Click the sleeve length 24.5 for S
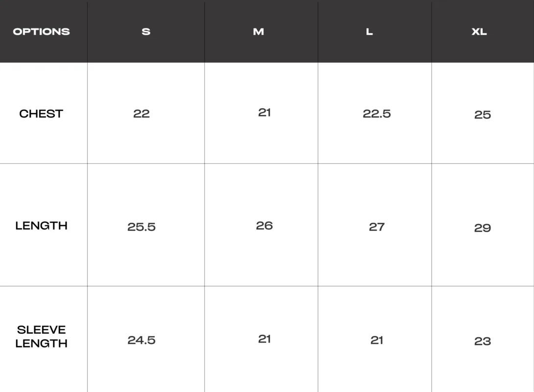The width and height of the screenshot is (534, 392). pos(142,340)
